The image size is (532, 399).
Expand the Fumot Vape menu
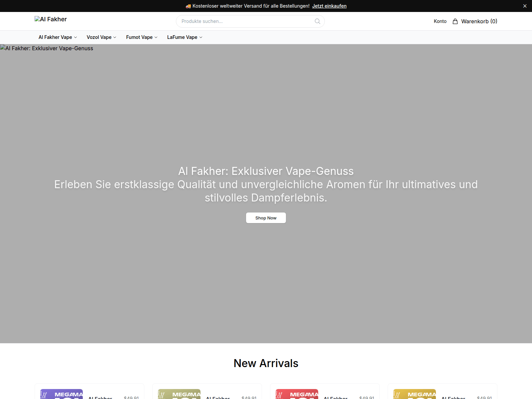point(142,37)
